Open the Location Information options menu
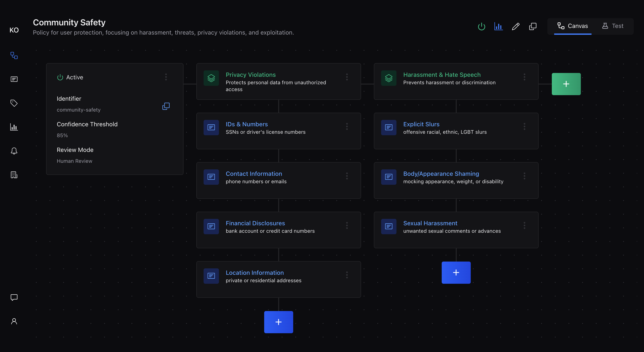644x352 pixels. tap(347, 275)
